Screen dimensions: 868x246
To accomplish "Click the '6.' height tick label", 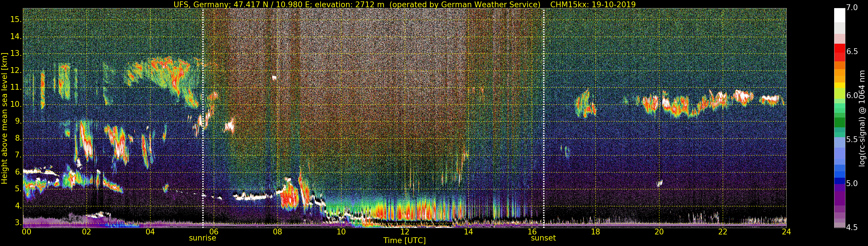I will point(18,172).
